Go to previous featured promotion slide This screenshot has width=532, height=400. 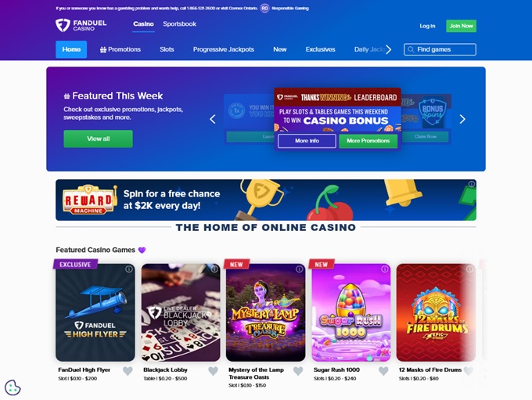point(213,119)
